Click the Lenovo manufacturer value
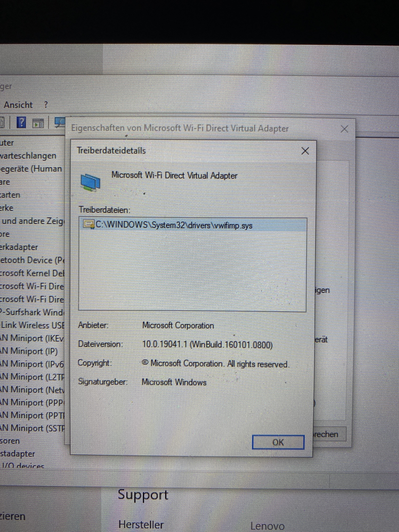Image resolution: width=399 pixels, height=532 pixels. pyautogui.click(x=267, y=526)
